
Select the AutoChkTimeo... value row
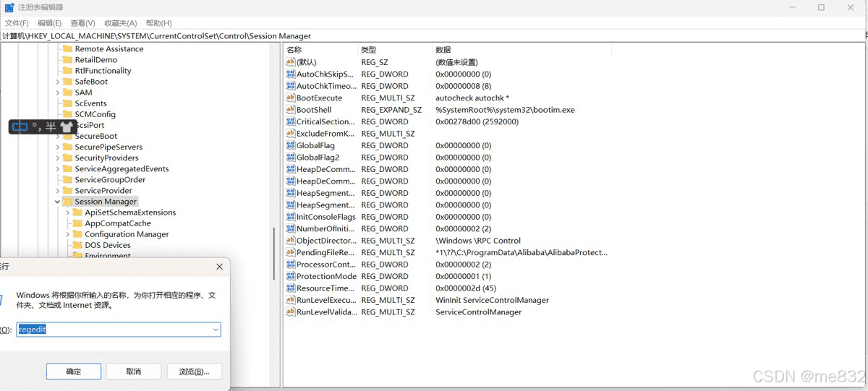point(448,86)
